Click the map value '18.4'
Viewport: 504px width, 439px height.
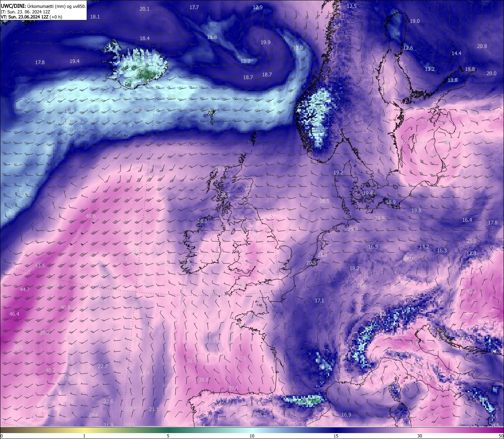click(x=145, y=38)
